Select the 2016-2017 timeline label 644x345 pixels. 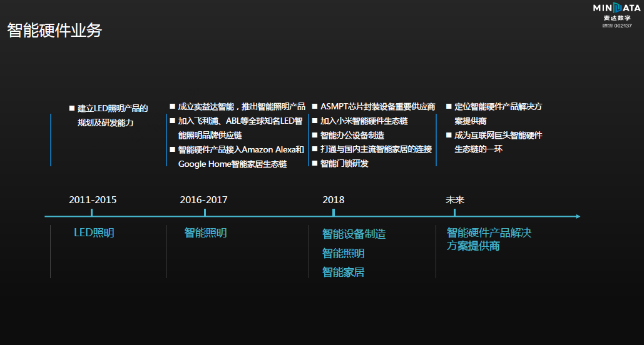[203, 200]
